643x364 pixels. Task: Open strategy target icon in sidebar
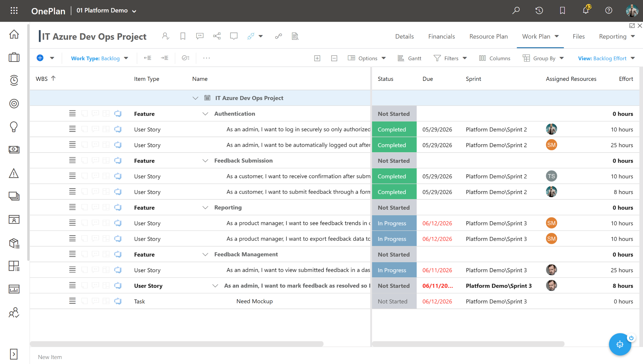coord(14,104)
